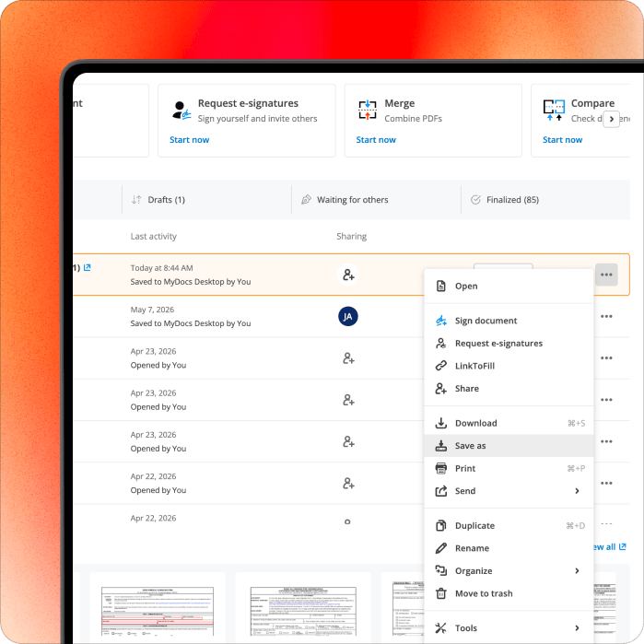
Task: Click the Print printer icon
Action: point(440,468)
